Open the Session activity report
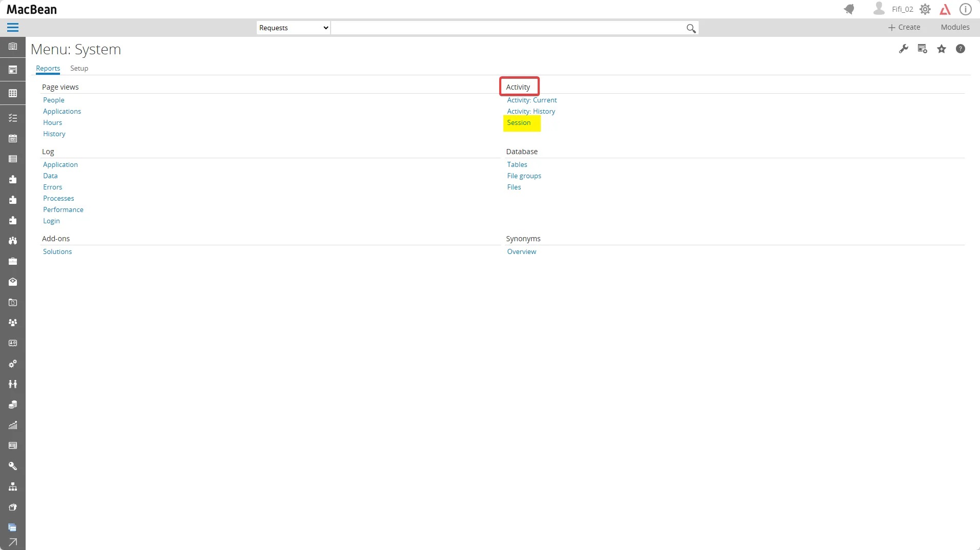 click(519, 122)
